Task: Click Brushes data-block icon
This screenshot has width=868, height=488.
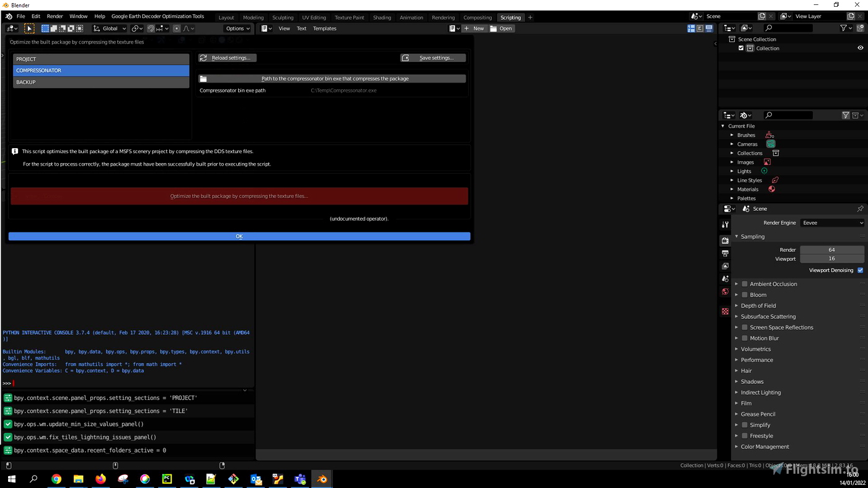Action: (x=769, y=135)
